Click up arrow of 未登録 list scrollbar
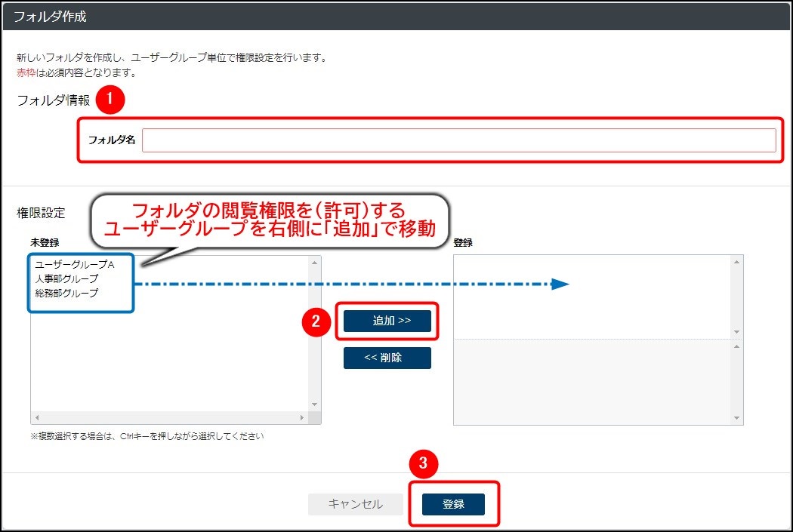This screenshot has width=793, height=532. [315, 263]
